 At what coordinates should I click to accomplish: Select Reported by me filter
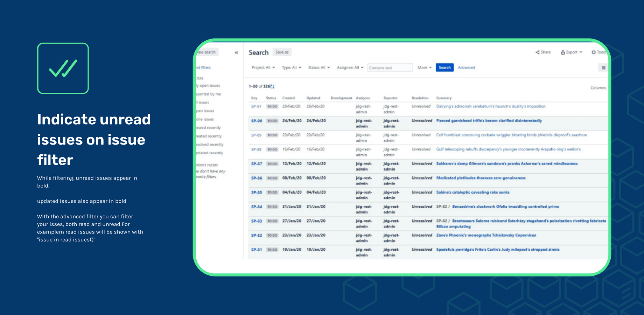coord(209,94)
